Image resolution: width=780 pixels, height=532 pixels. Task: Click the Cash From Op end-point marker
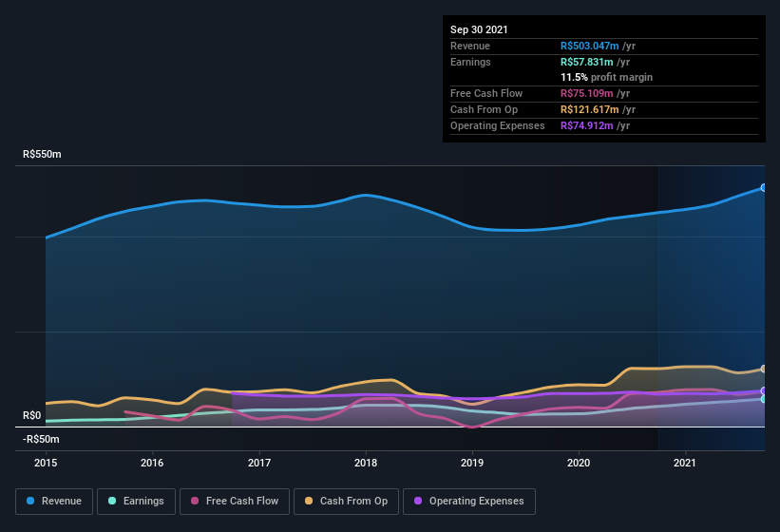pos(764,369)
